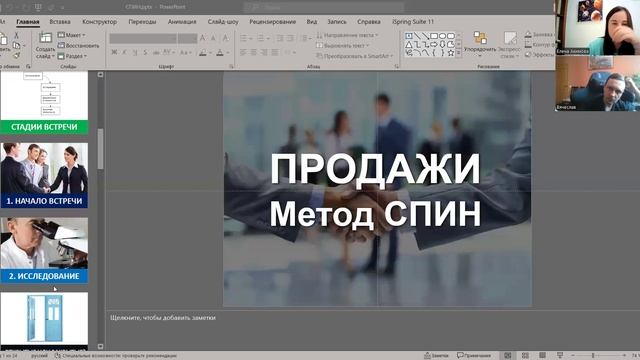
Task: Justify text in paragraph group
Action: point(275,52)
